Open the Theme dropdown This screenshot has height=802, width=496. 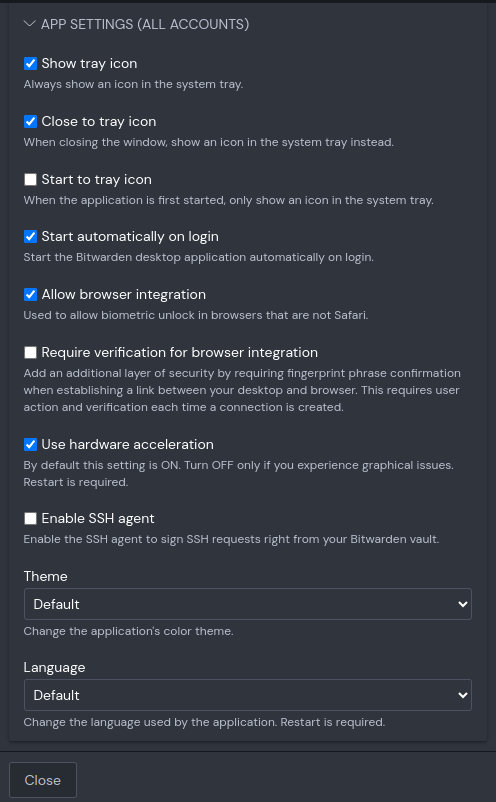pyautogui.click(x=247, y=604)
